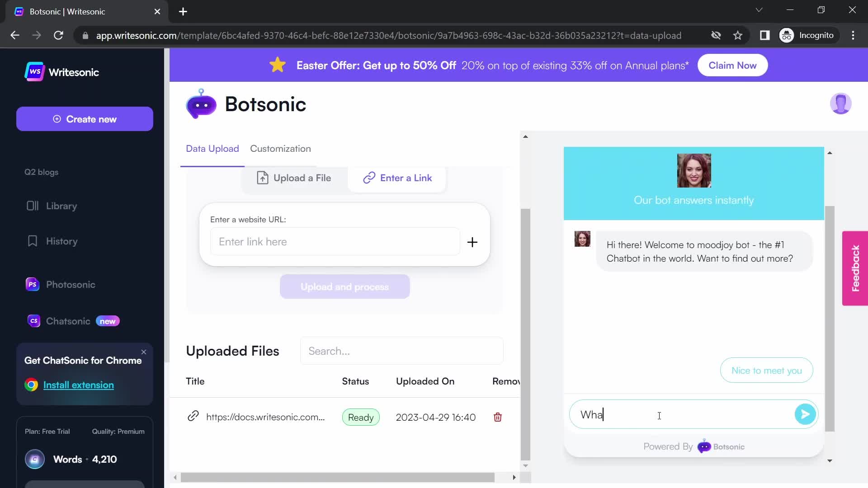Open the docs.writesonic.com file link
This screenshot has width=868, height=488.
pyautogui.click(x=265, y=417)
